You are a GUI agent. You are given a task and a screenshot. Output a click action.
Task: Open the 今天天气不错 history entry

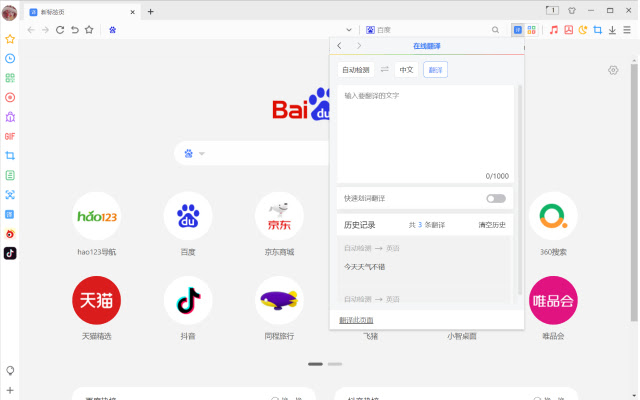point(364,267)
